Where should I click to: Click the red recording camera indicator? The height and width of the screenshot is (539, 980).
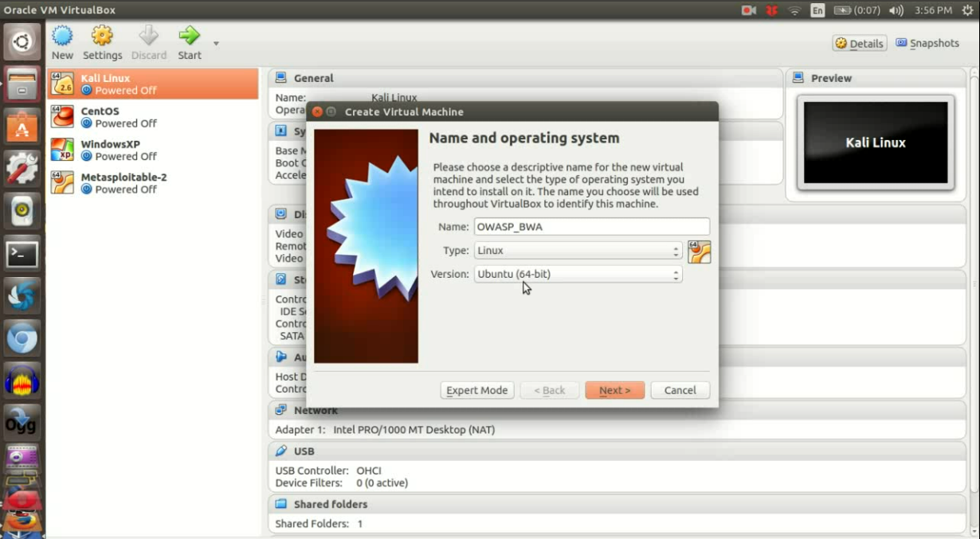pyautogui.click(x=748, y=10)
